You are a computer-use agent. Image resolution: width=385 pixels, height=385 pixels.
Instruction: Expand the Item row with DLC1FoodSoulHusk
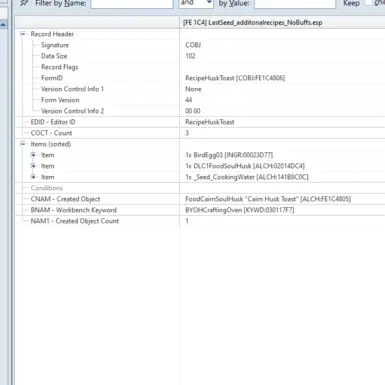tap(33, 166)
